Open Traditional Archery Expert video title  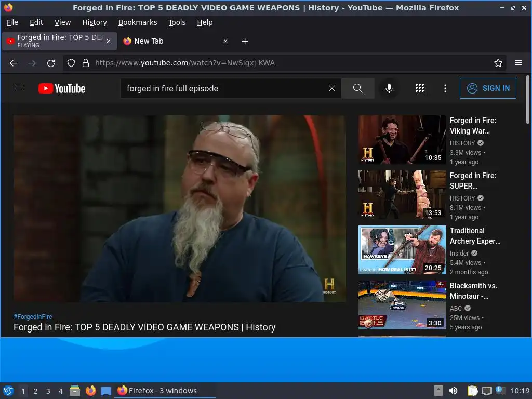point(475,235)
